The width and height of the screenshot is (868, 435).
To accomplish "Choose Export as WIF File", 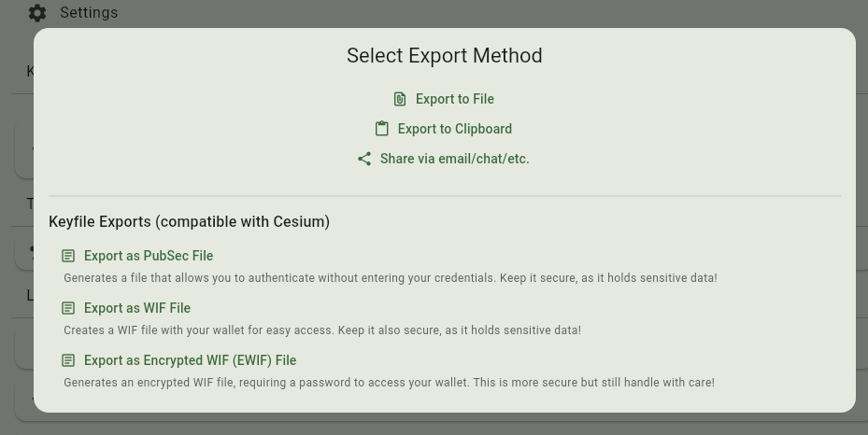I will pyautogui.click(x=137, y=308).
